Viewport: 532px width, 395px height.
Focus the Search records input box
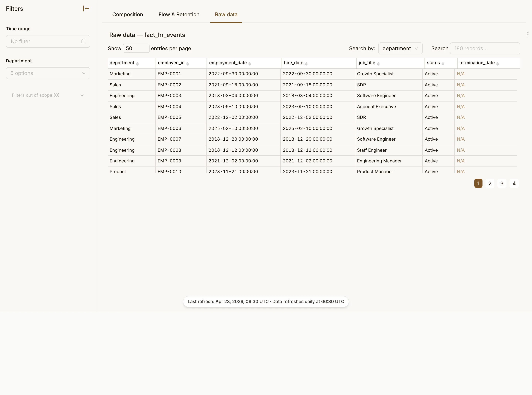[x=485, y=49]
